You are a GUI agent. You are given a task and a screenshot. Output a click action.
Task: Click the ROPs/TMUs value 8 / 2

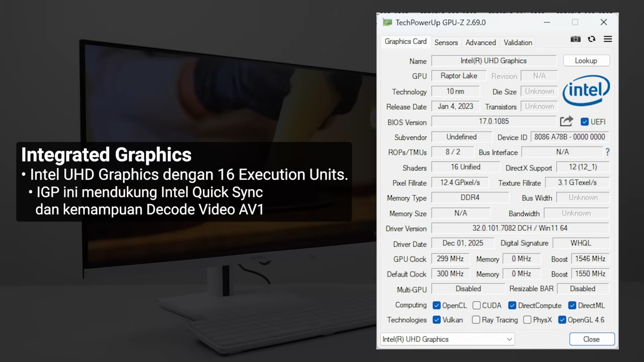[x=453, y=152]
